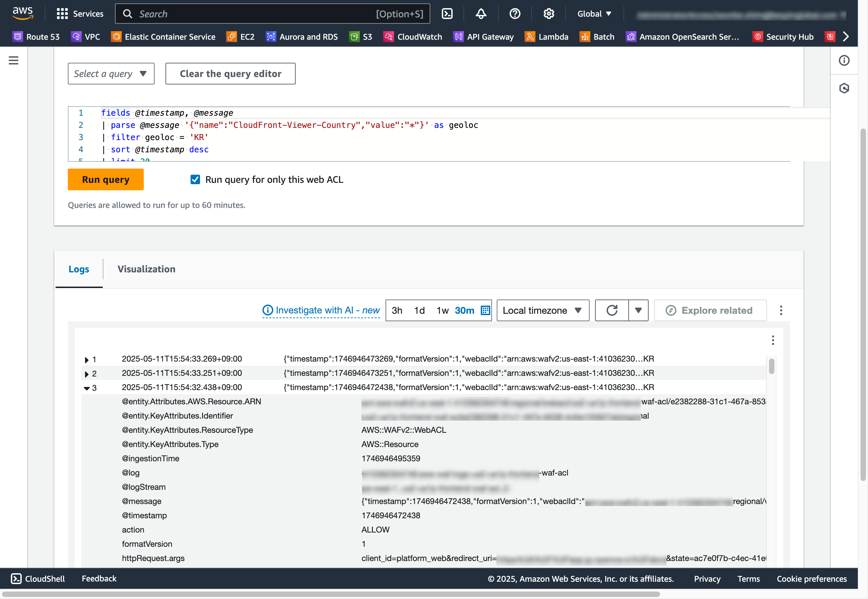Open the Local timezone dropdown

point(543,310)
